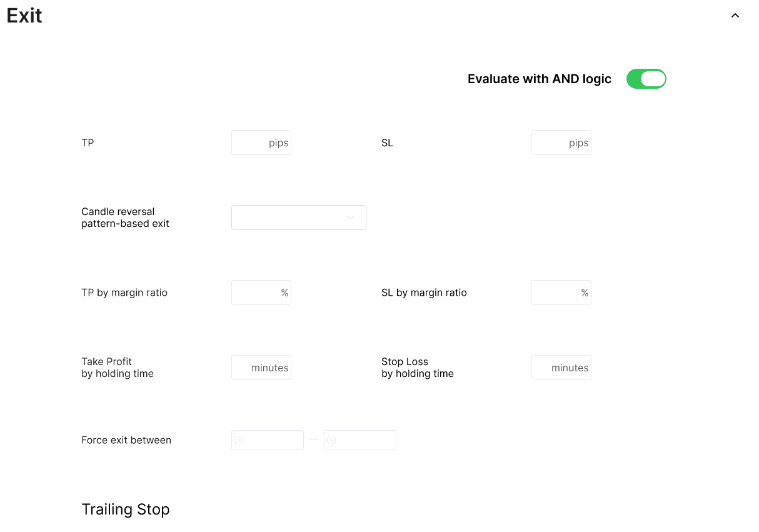The image size is (759, 532).
Task: Click the SL pips input field
Action: [x=561, y=143]
